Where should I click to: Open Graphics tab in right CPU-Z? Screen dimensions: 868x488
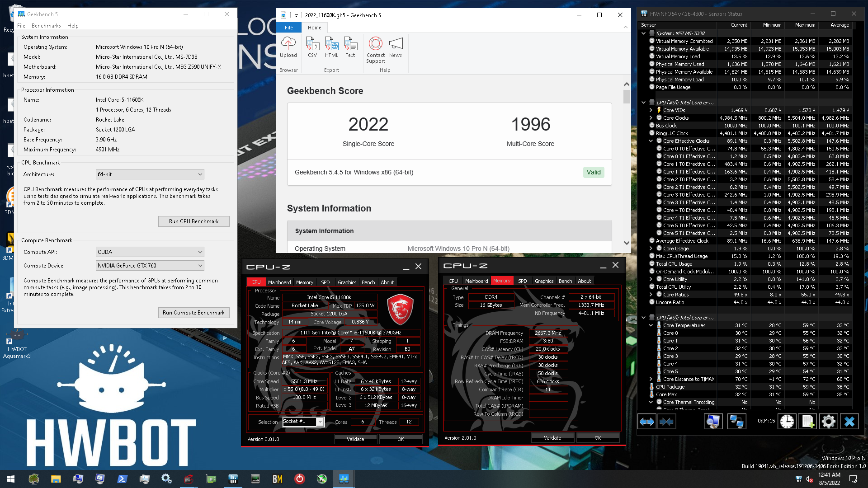(x=544, y=281)
